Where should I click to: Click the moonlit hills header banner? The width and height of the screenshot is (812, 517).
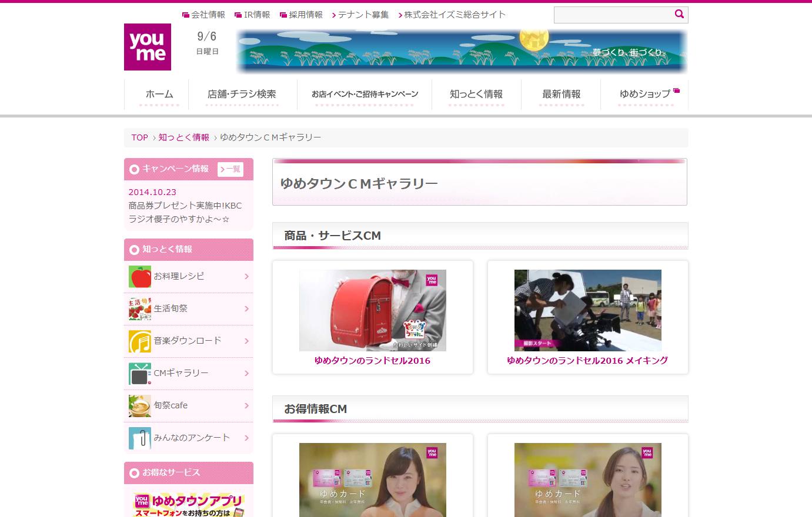[462, 51]
